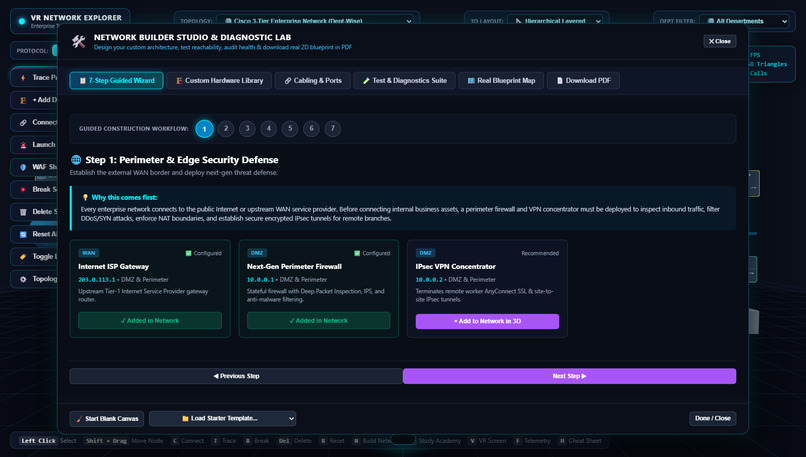Go to Previous Step
This screenshot has height=457, width=806.
[236, 376]
